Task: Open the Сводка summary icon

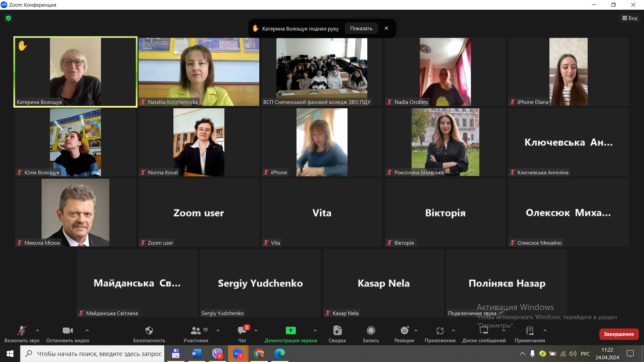Action: pos(337,331)
